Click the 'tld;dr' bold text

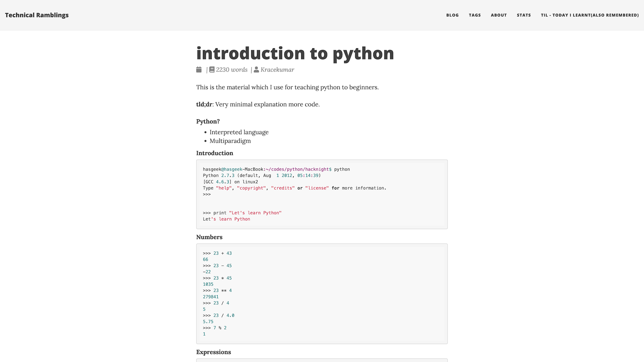pyautogui.click(x=204, y=104)
